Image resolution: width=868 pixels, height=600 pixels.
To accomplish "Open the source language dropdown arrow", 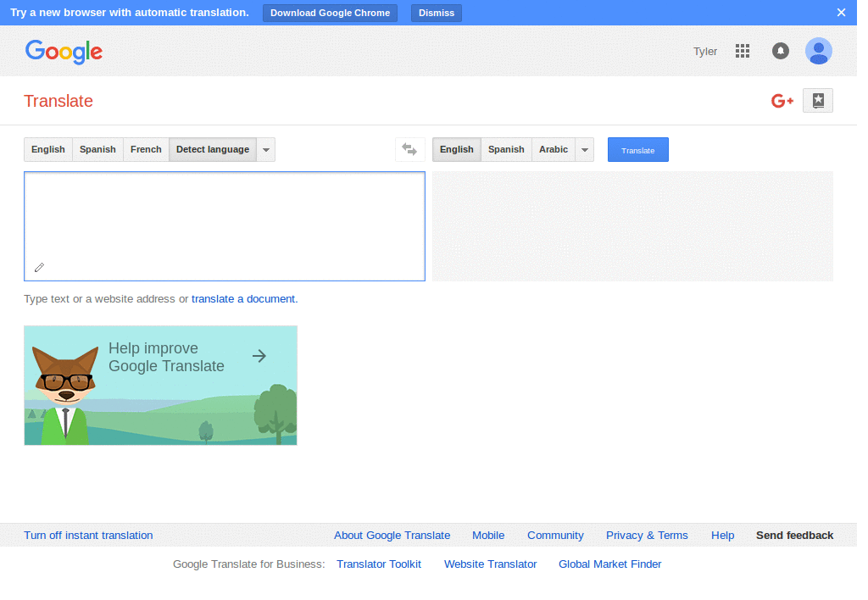I will pyautogui.click(x=265, y=149).
